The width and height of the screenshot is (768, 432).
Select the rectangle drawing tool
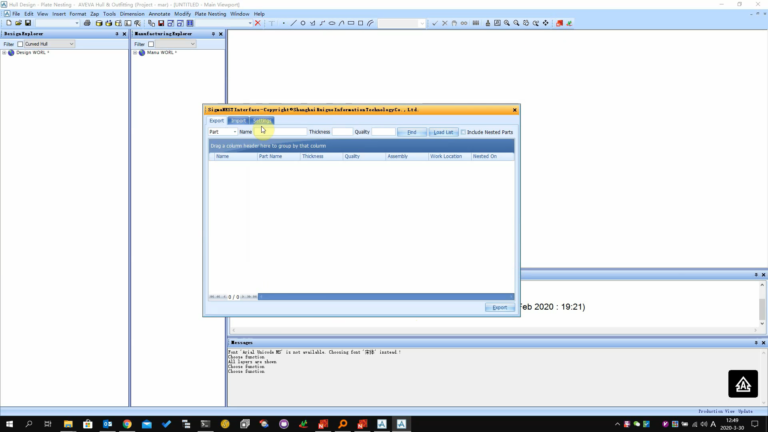click(x=351, y=23)
